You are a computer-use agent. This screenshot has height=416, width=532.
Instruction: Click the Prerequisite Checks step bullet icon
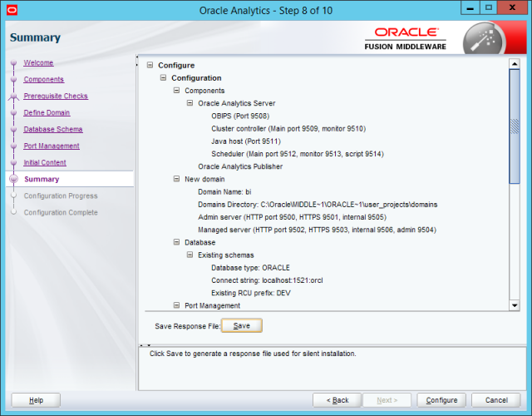pyautogui.click(x=13, y=97)
